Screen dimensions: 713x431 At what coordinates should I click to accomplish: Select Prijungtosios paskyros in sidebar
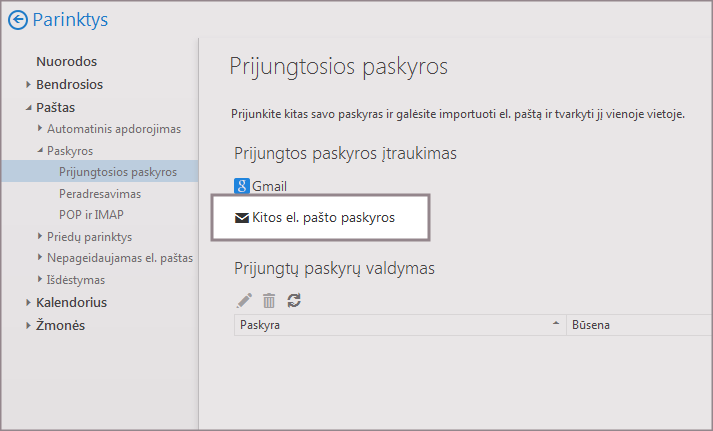click(118, 172)
